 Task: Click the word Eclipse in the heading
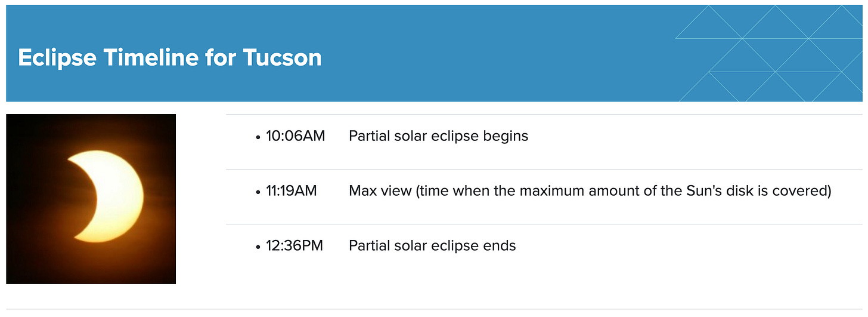[x=58, y=57]
